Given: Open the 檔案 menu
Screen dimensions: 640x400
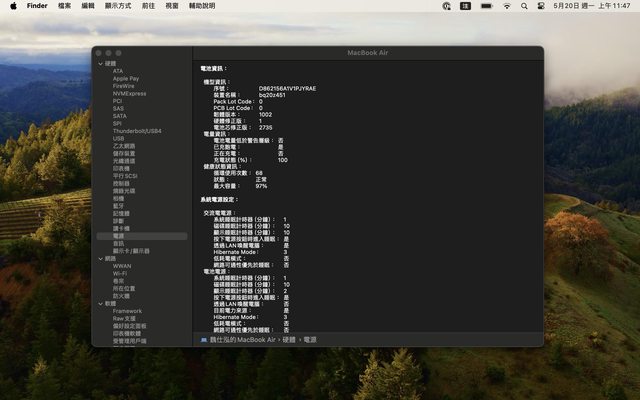Looking at the screenshot, I should coord(65,6).
